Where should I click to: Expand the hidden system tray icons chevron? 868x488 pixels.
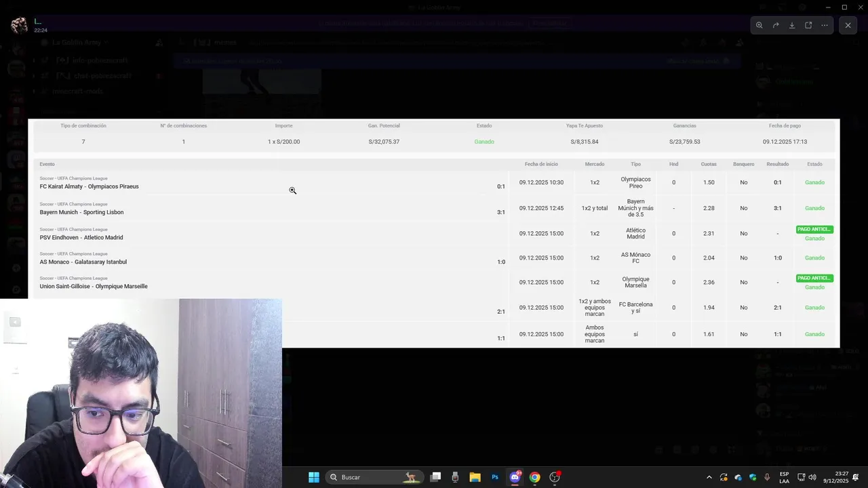(x=709, y=477)
